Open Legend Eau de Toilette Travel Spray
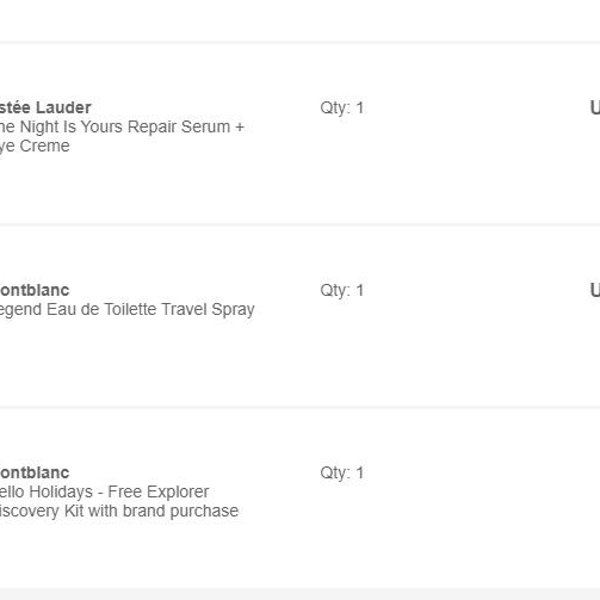The height and width of the screenshot is (600, 600). click(x=127, y=309)
